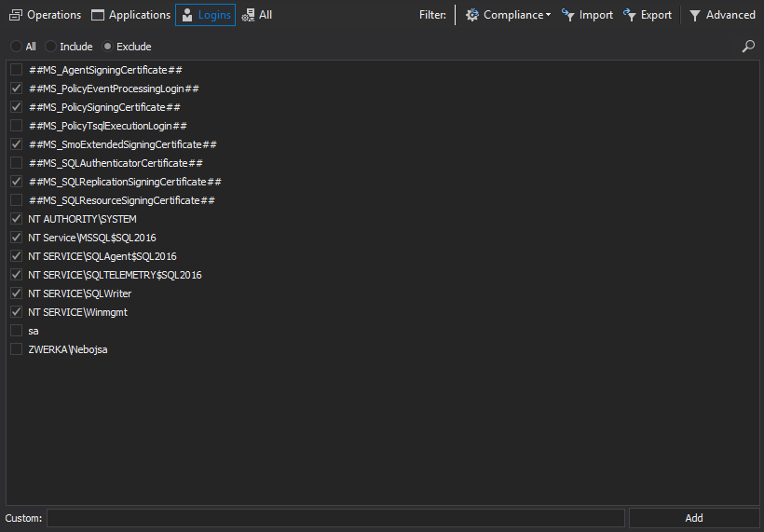Click the Compliance gear icon
The image size is (764, 532).
(x=471, y=15)
